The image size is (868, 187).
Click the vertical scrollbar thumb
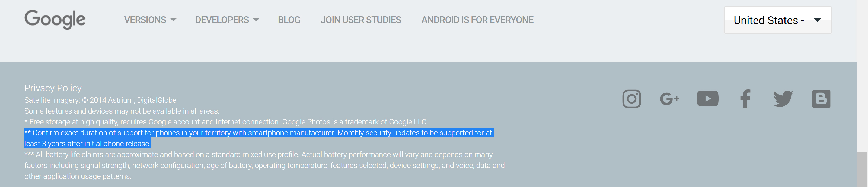click(x=862, y=169)
